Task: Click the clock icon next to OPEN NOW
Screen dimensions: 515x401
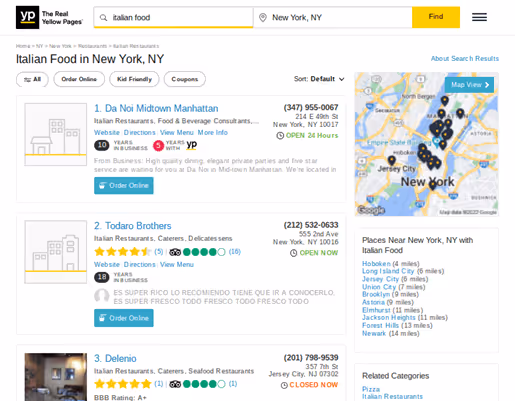Action: point(293,253)
